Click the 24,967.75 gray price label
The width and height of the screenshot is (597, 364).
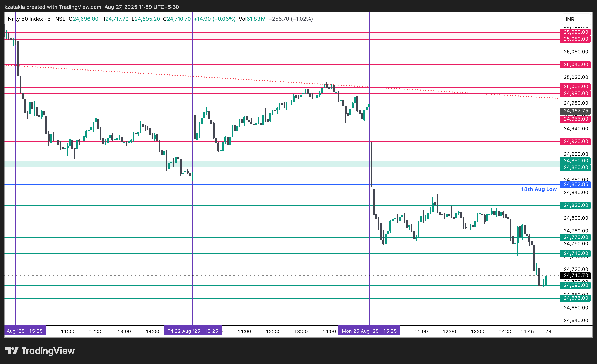point(575,111)
